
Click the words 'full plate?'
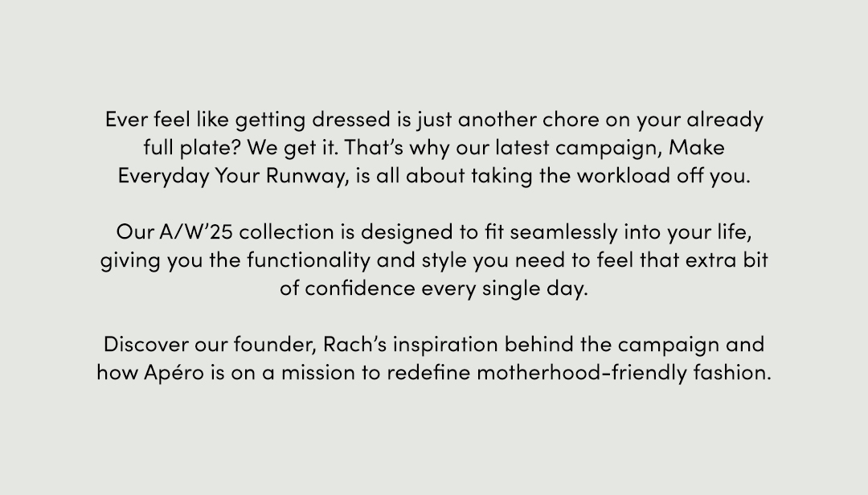click(192, 148)
